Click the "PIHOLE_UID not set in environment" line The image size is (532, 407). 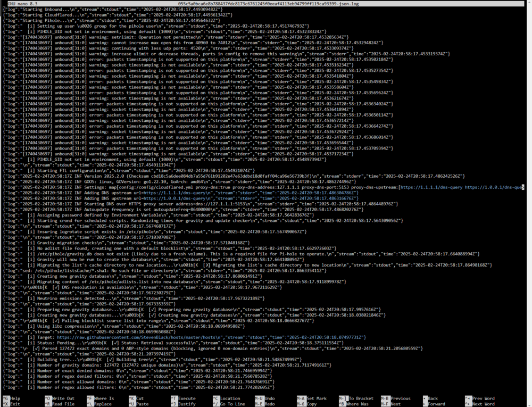click(164, 31)
